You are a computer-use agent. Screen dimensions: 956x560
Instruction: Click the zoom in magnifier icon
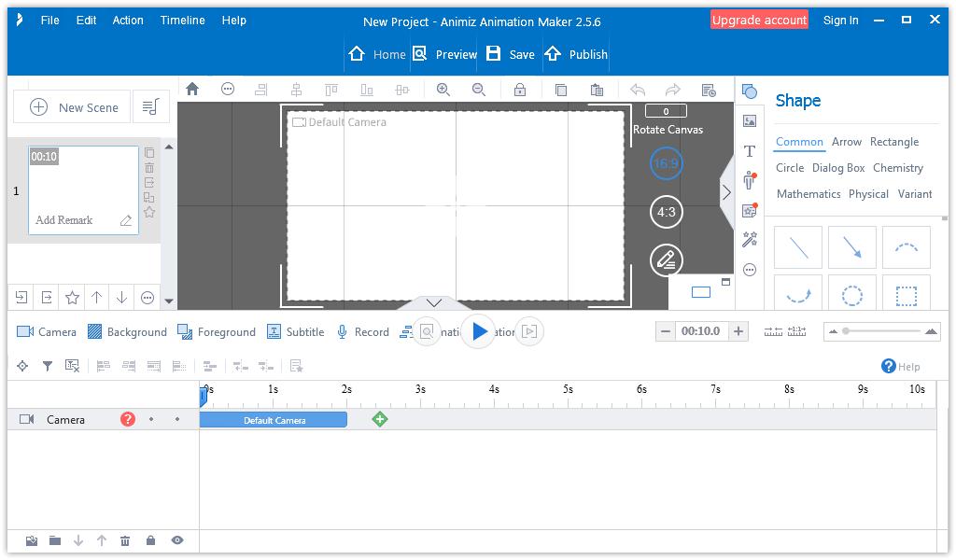tap(443, 91)
